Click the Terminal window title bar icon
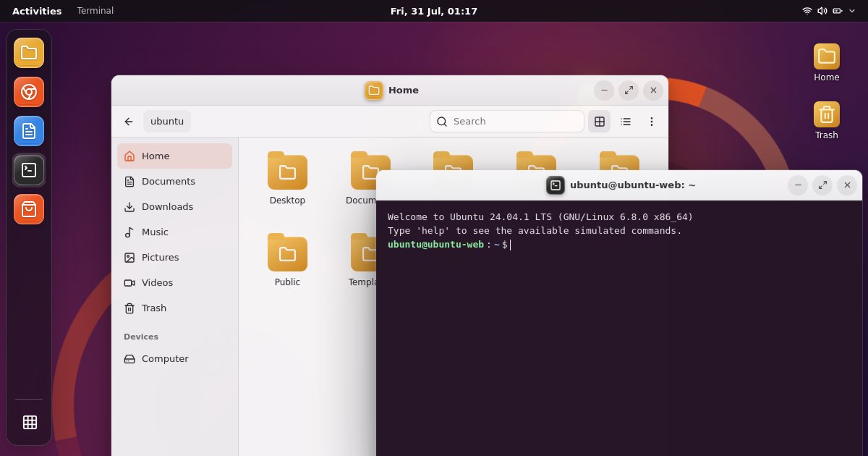Screen dimensions: 868x456 click(556, 185)
